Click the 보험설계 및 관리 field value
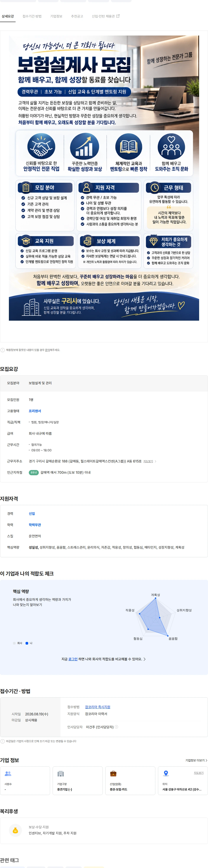The image size is (208, 868). (x=40, y=383)
